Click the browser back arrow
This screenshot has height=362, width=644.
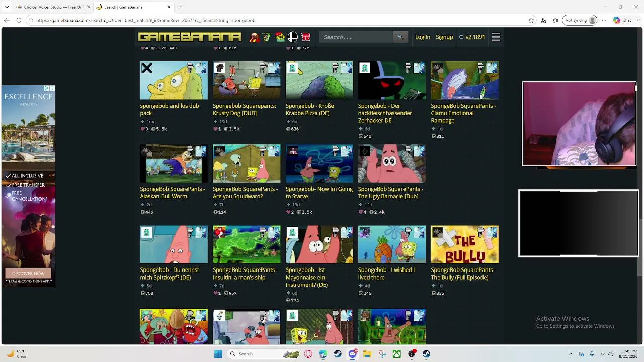point(7,20)
